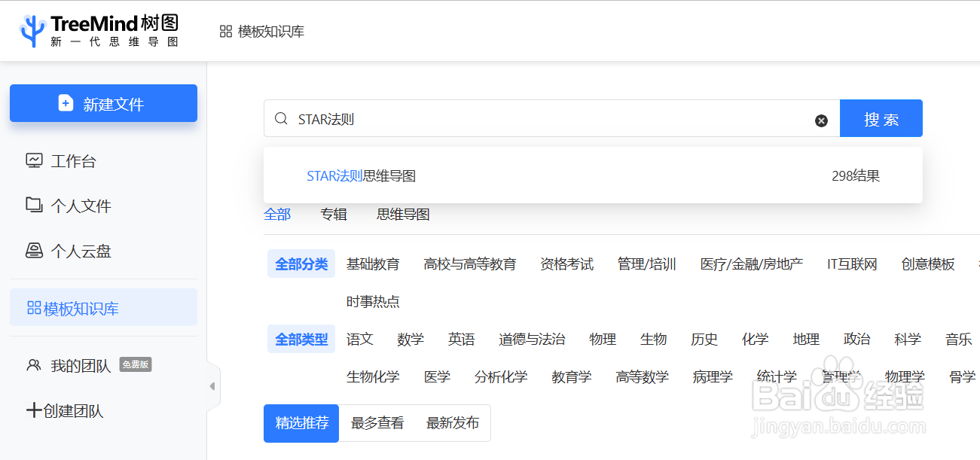Choose 科学 subject type

coord(908,340)
